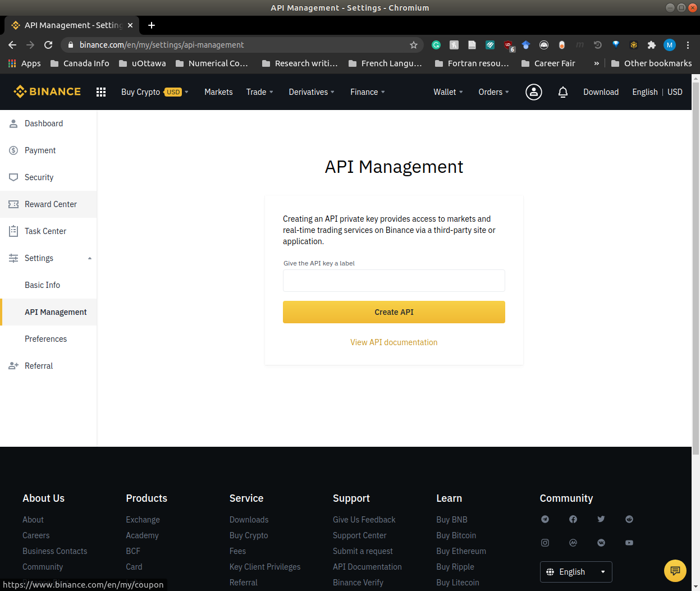The height and width of the screenshot is (591, 700).
Task: Expand the Wallet dropdown menu
Action: click(x=448, y=92)
